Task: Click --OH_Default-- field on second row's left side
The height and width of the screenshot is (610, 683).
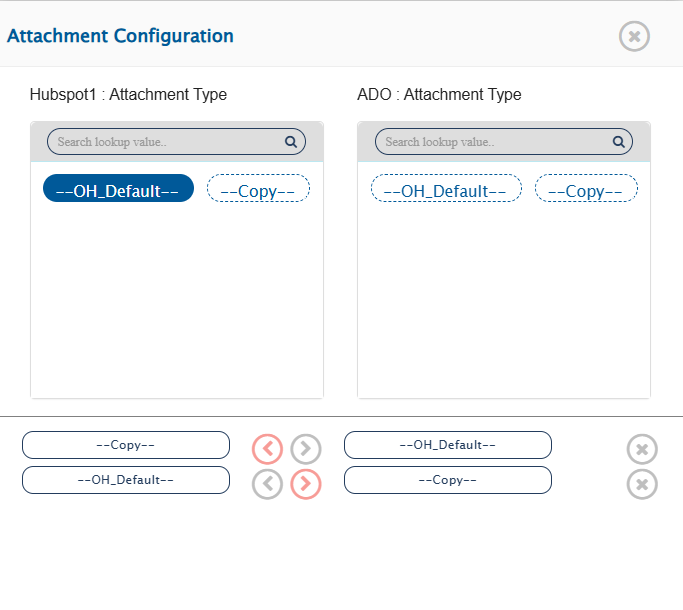Action: (x=126, y=480)
